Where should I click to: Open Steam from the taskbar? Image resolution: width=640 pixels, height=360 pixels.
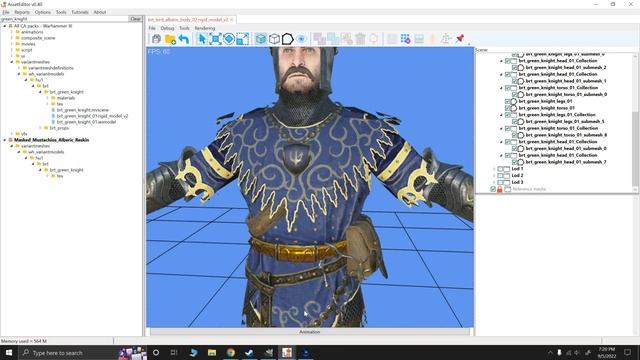(249, 353)
